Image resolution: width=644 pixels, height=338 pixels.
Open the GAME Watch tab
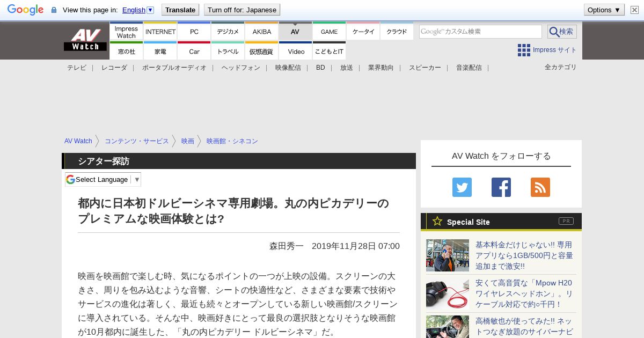pyautogui.click(x=330, y=32)
